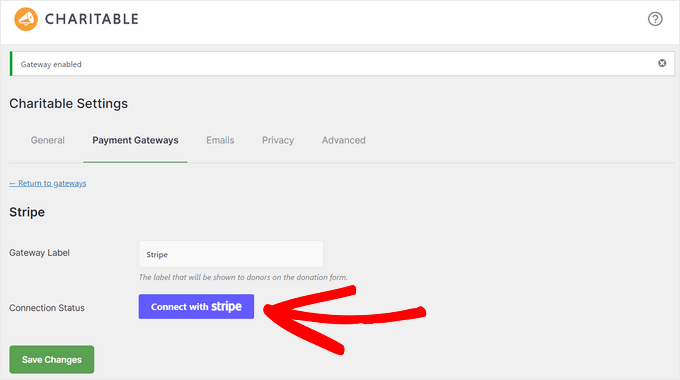This screenshot has width=680, height=380.
Task: Dismiss the Gateway enabled notice
Action: pyautogui.click(x=662, y=63)
